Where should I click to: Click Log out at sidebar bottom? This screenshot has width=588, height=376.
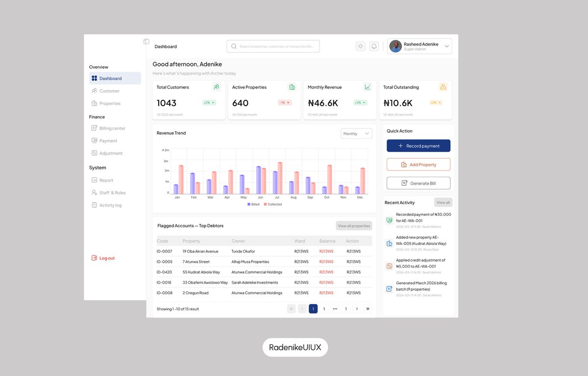tap(103, 258)
